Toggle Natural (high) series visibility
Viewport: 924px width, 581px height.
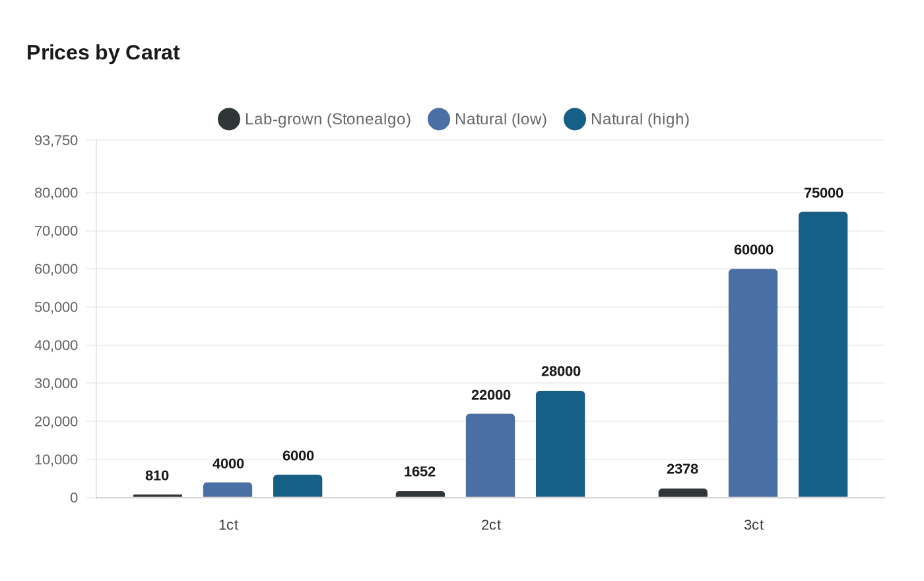point(640,119)
